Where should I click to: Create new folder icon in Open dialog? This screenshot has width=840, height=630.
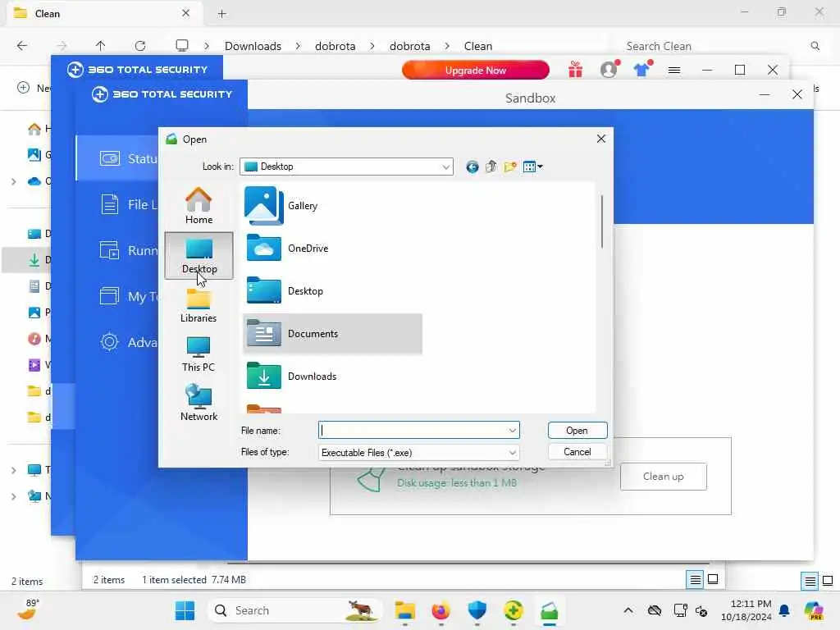[510, 167]
